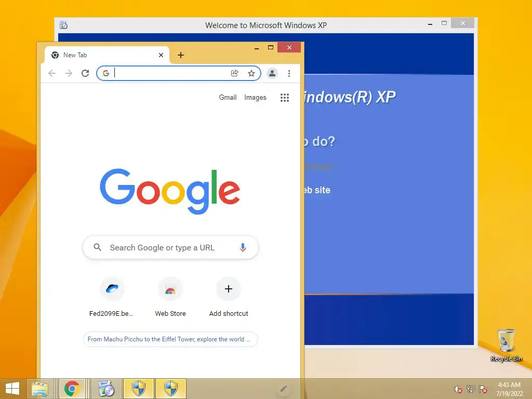Click the Google G icon in address bar
The width and height of the screenshot is (532, 399).
coord(106,73)
